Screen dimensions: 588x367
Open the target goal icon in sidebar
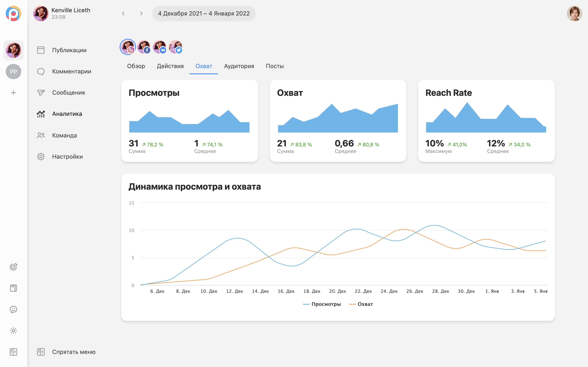[13, 267]
